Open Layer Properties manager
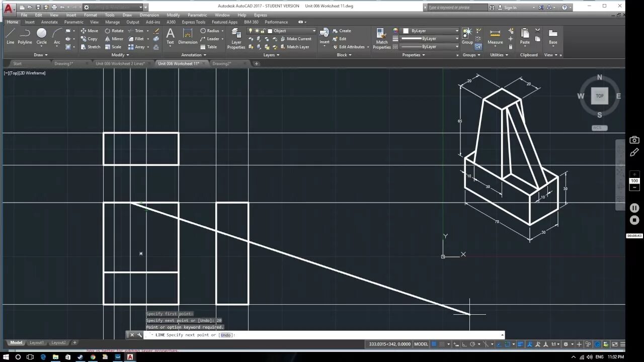This screenshot has height=362, width=644. 236,38
